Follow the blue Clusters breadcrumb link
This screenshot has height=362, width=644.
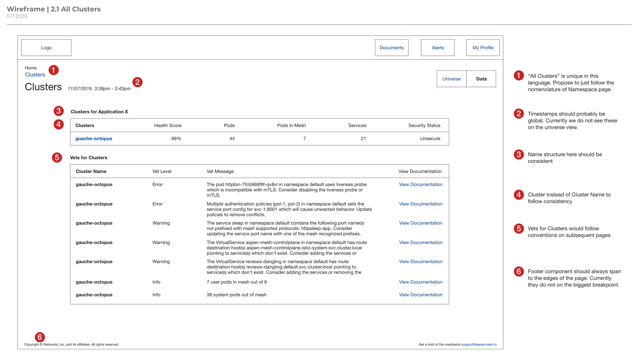tap(35, 75)
